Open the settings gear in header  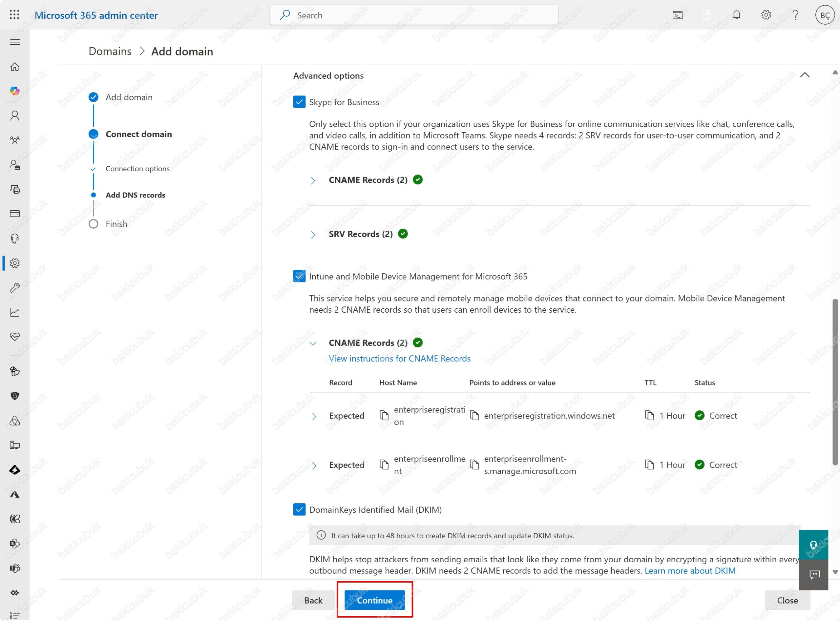[766, 15]
